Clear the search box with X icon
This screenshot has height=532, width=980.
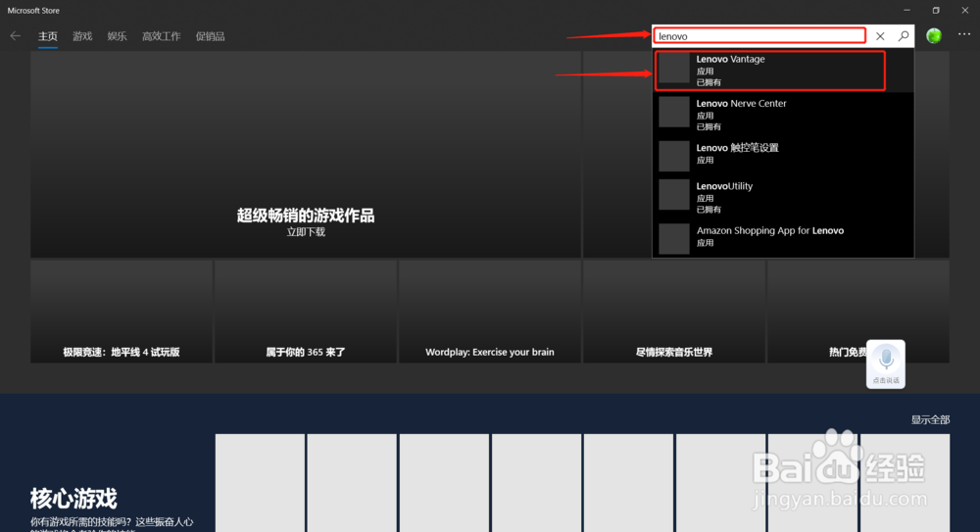click(x=880, y=36)
